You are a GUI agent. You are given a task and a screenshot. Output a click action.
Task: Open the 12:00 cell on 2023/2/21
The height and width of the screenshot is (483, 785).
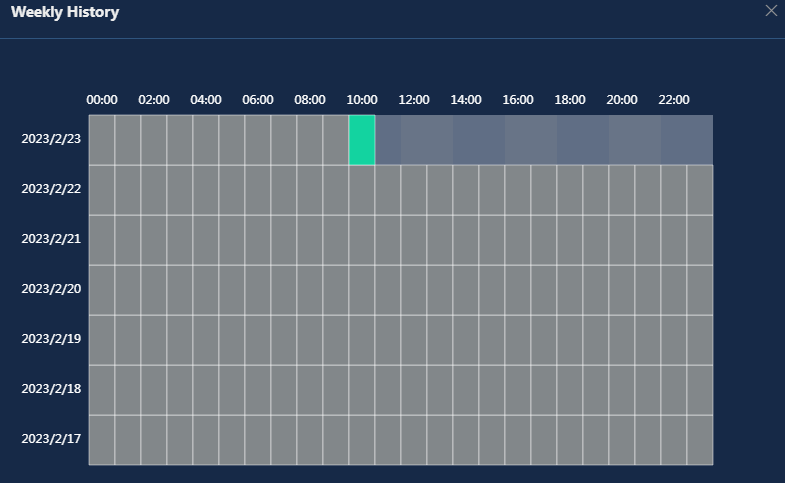tap(414, 240)
